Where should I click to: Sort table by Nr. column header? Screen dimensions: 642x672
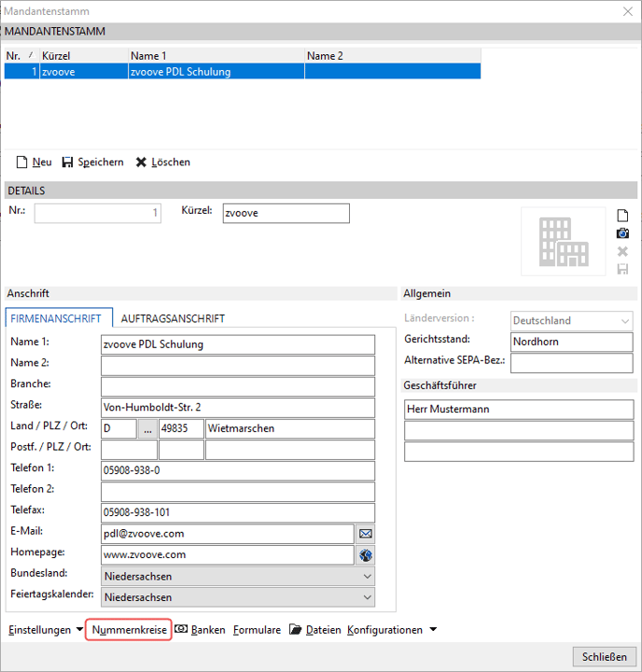[21, 56]
